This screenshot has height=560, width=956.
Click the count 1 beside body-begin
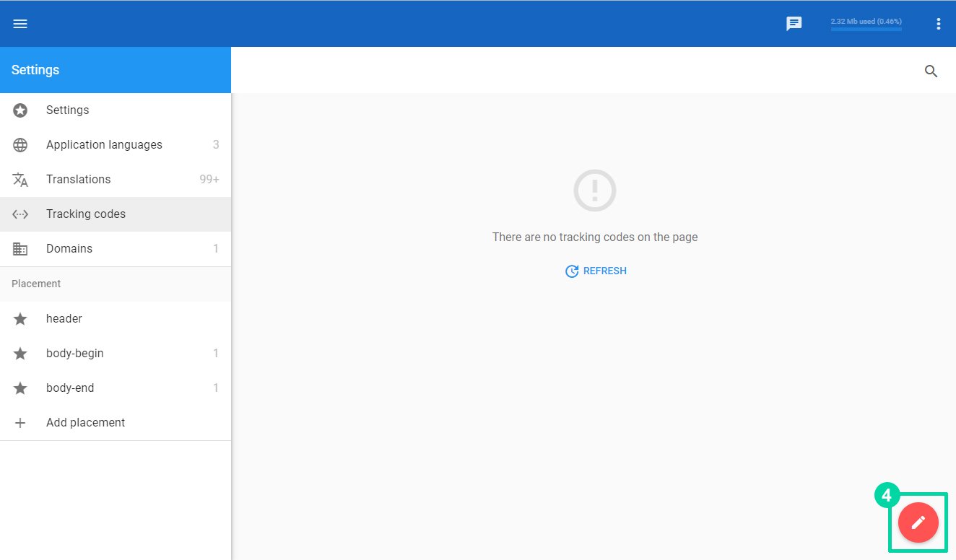(216, 354)
